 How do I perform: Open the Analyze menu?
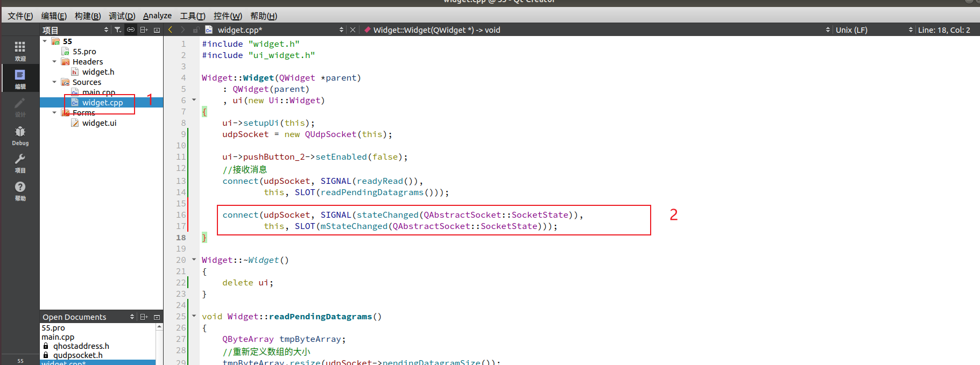click(157, 16)
